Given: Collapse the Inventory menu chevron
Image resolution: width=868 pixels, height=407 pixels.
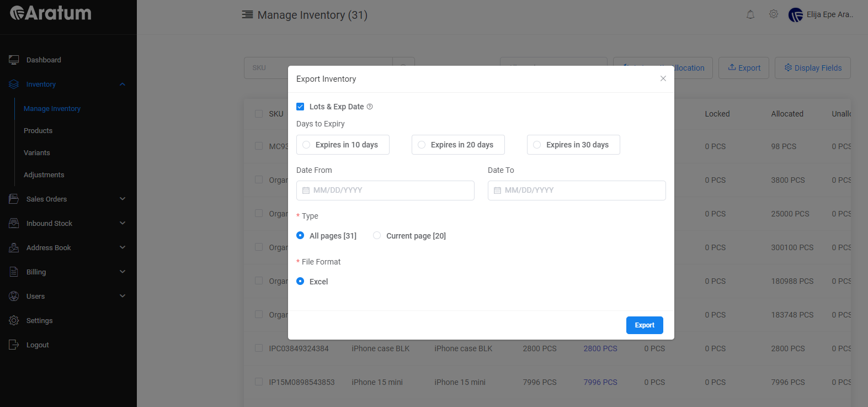Looking at the screenshot, I should 123,84.
